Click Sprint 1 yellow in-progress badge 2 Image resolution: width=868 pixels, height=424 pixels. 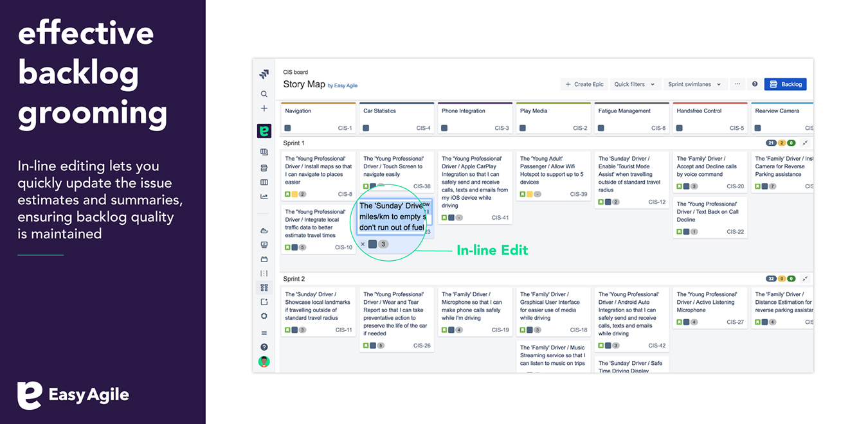(x=782, y=143)
